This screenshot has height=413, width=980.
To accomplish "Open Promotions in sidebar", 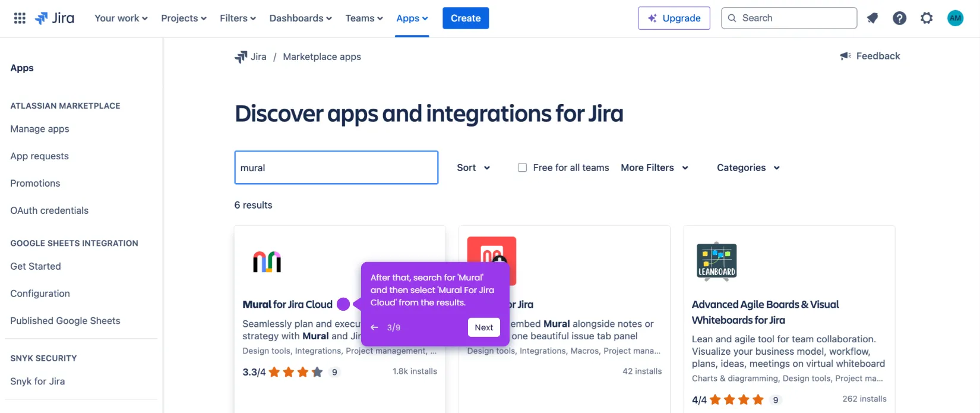I will click(x=35, y=184).
